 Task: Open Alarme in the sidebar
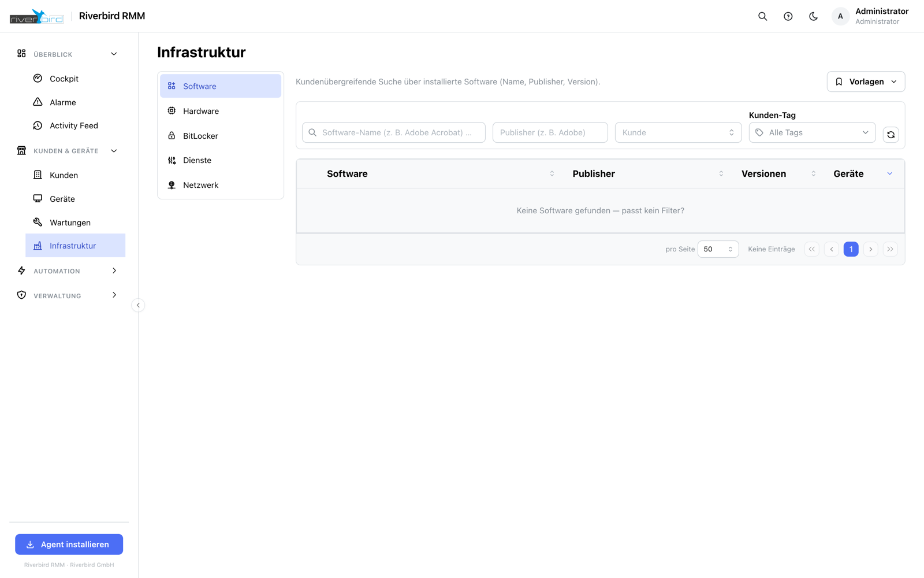(x=75, y=102)
